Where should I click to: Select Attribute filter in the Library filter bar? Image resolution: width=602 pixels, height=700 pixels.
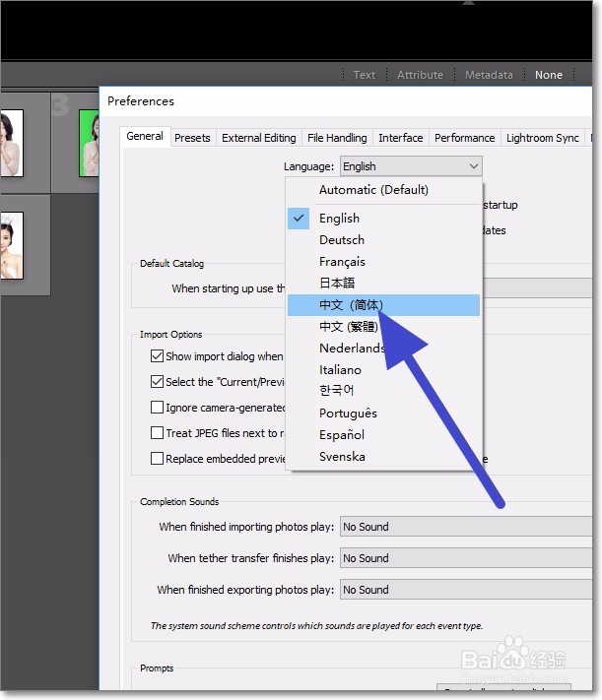point(420,75)
